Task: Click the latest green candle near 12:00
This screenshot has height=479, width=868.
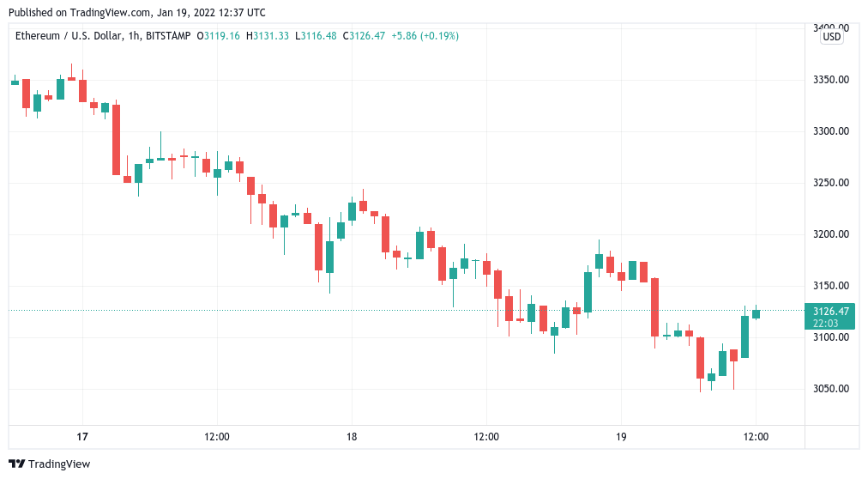Action: [756, 313]
